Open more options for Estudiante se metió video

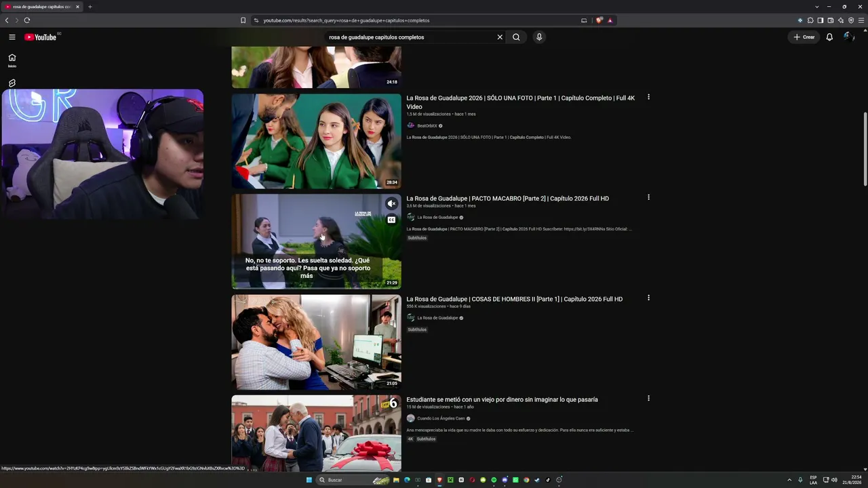pos(648,398)
